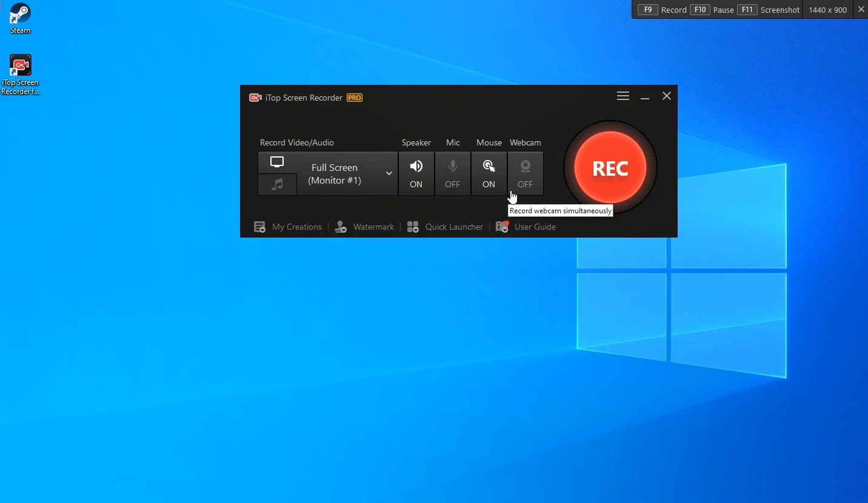This screenshot has width=868, height=503.
Task: Open the Watermark settings
Action: [365, 227]
